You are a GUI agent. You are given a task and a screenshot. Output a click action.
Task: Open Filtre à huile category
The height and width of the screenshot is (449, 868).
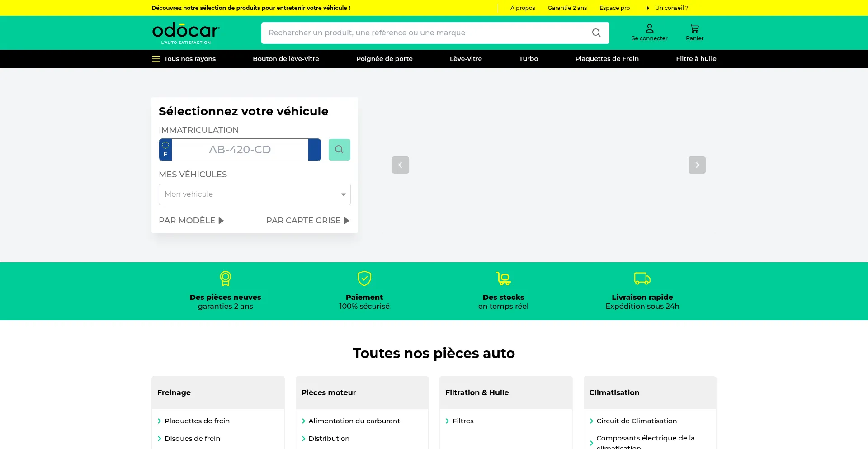pos(696,59)
